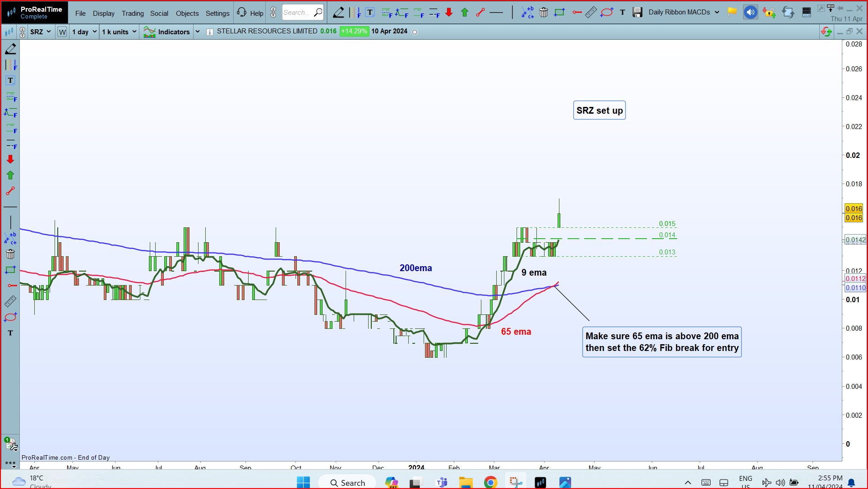Click the floppy disk save icon

(x=637, y=13)
